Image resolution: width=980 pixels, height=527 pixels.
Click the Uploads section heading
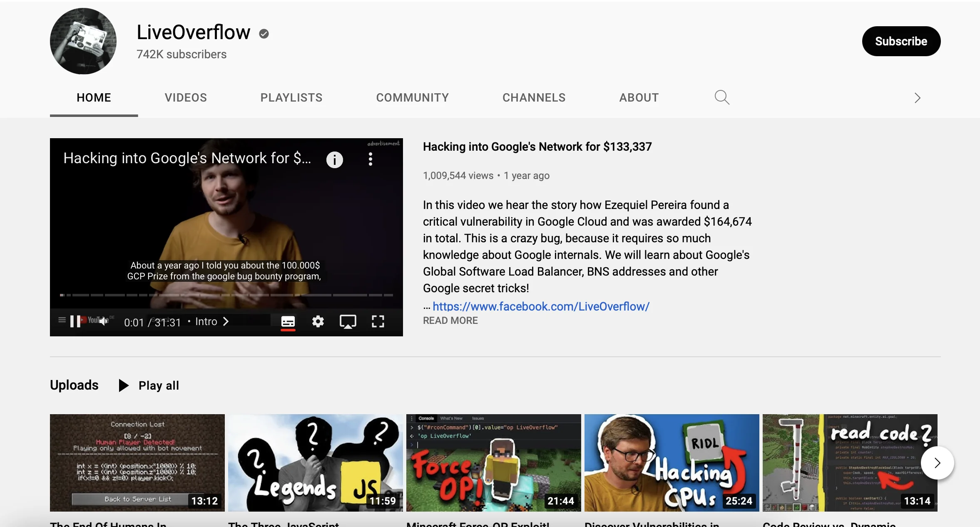(x=74, y=385)
